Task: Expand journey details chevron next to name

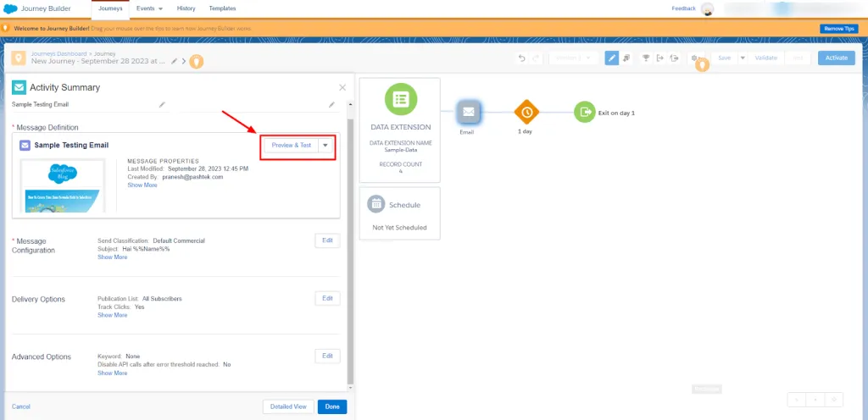Action: tap(184, 61)
